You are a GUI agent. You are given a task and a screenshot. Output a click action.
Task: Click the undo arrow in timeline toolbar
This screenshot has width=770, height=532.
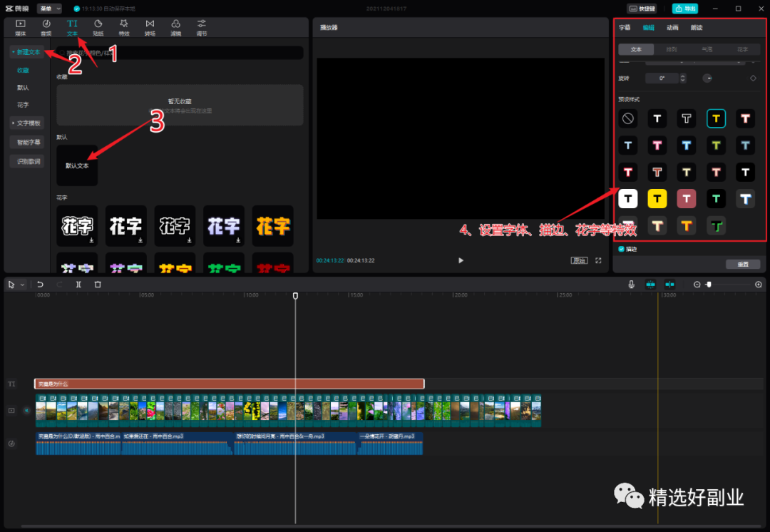pyautogui.click(x=41, y=285)
